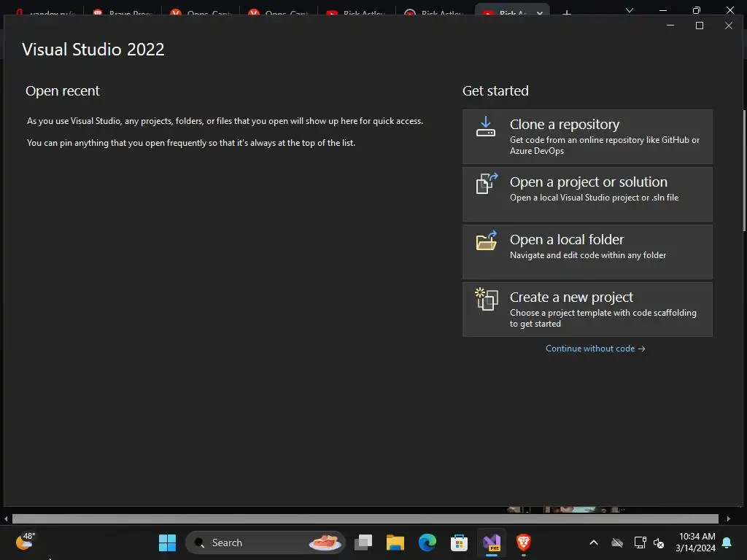Maximize the Visual Studio 2022 window

[x=700, y=26]
